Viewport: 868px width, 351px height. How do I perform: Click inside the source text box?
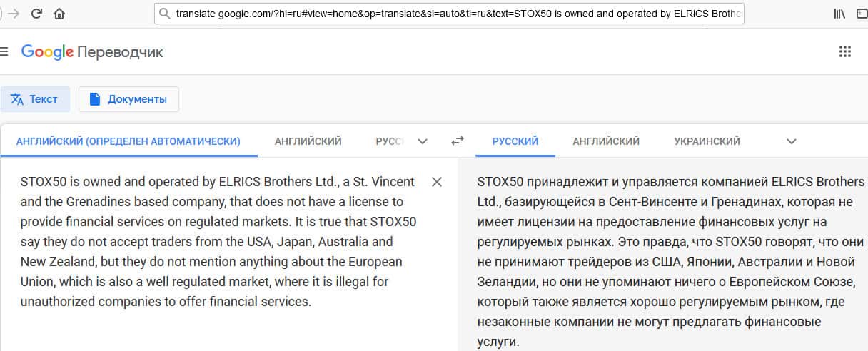214,243
